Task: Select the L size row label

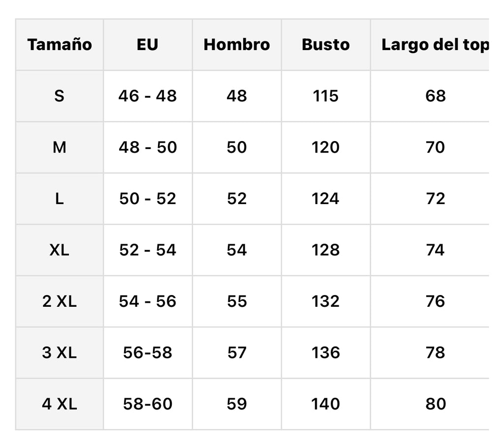Action: click(x=60, y=199)
